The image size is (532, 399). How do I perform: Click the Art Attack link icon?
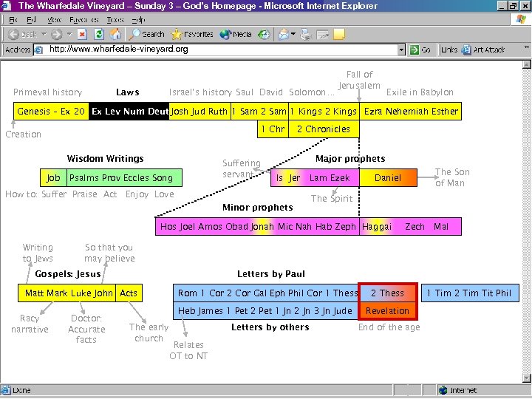(x=466, y=50)
